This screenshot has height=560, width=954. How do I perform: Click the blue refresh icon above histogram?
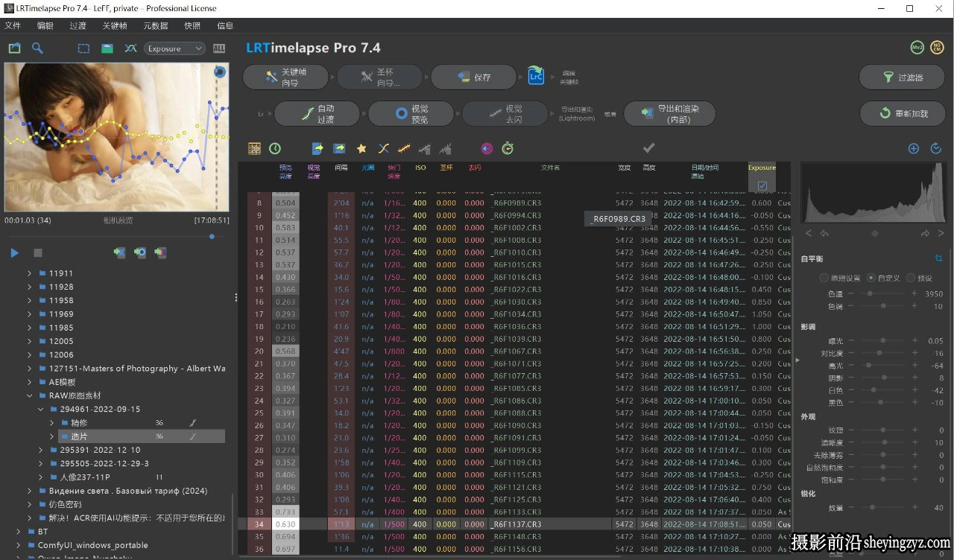(936, 148)
